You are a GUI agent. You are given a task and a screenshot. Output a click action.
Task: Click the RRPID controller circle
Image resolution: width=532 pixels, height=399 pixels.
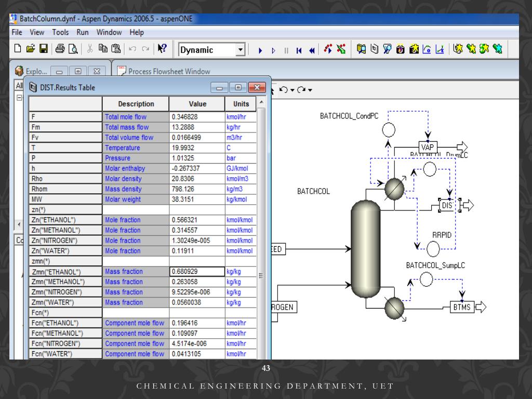tap(433, 249)
